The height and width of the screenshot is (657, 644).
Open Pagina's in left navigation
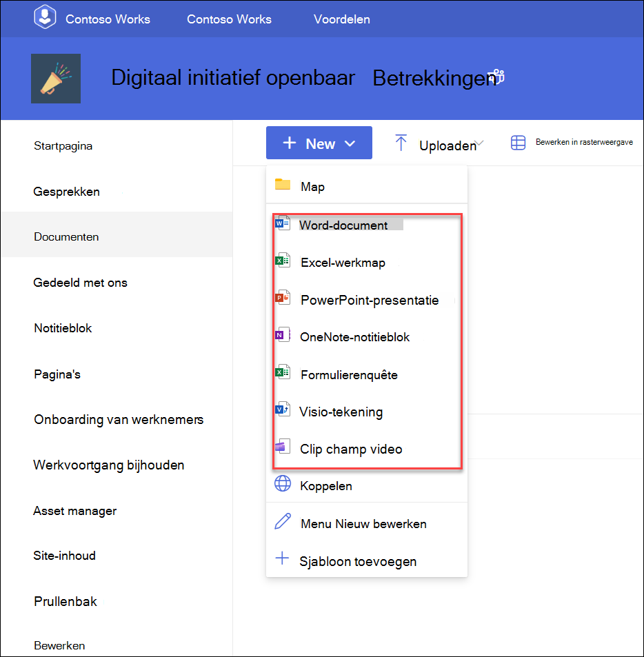[x=57, y=374]
